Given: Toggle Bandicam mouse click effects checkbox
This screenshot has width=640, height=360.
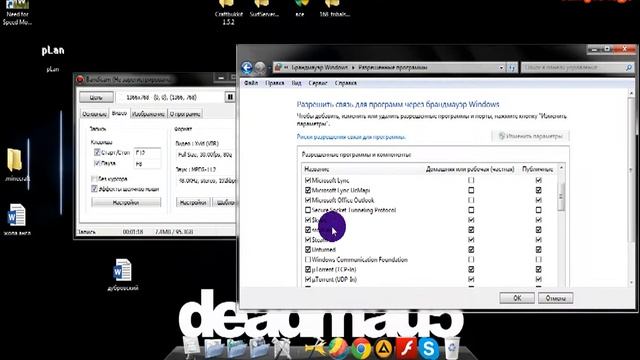Looking at the screenshot, I should 94,189.
